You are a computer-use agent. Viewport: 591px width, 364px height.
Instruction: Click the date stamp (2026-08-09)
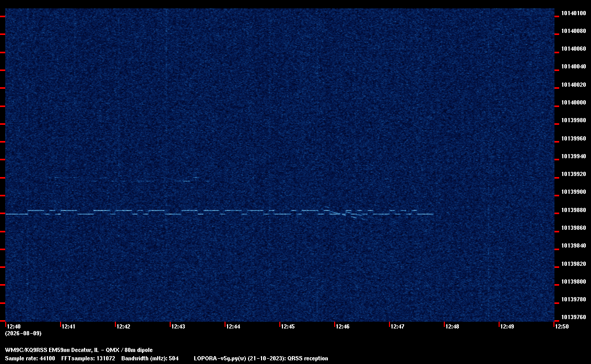pos(23,333)
